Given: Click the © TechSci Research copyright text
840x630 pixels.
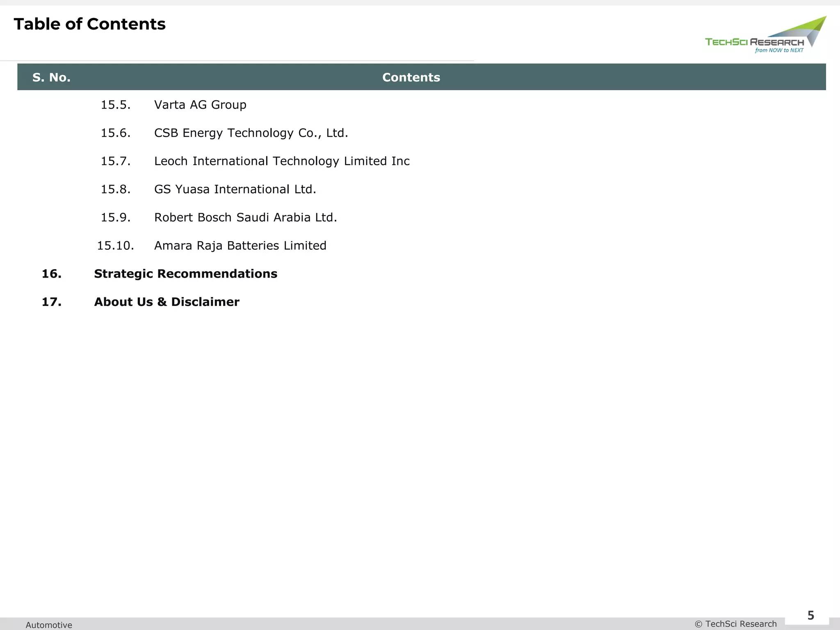Looking at the screenshot, I should click(x=736, y=624).
